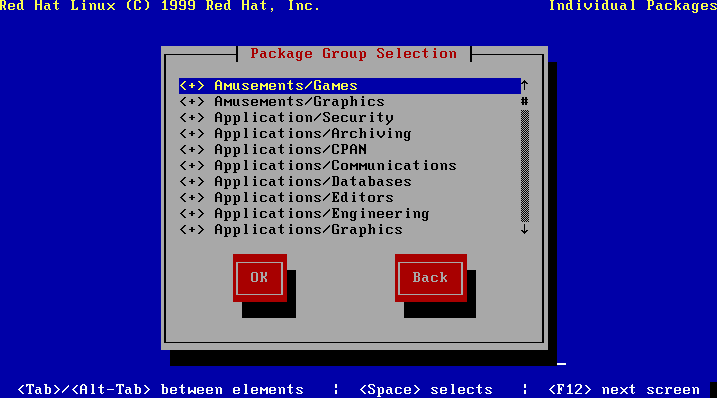Expand the Amusements/Graphics <+> marker
Viewport: 717px width, 398px height.
click(192, 102)
